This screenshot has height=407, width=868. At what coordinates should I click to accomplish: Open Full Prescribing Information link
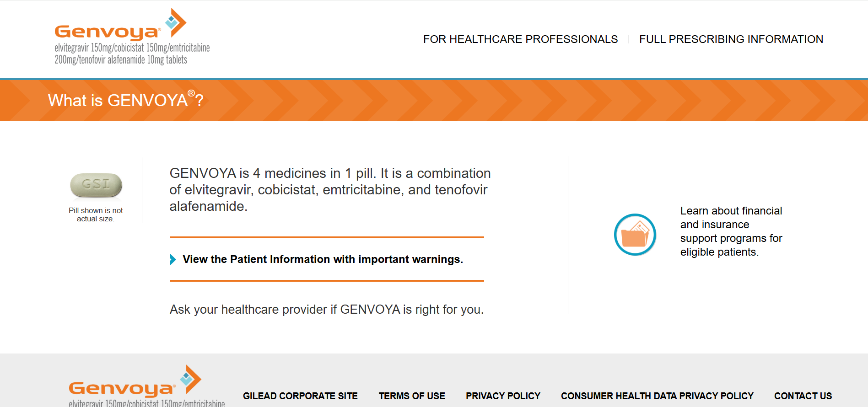click(x=731, y=39)
